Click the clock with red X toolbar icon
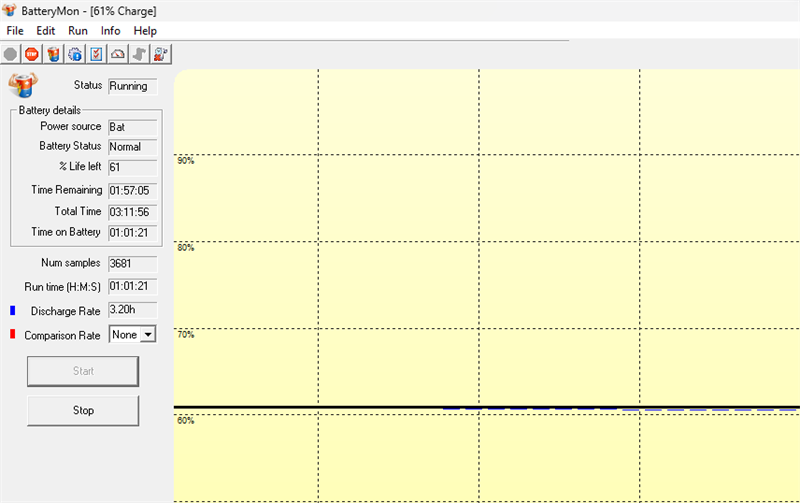Viewport: 800px width, 503px height. click(161, 54)
